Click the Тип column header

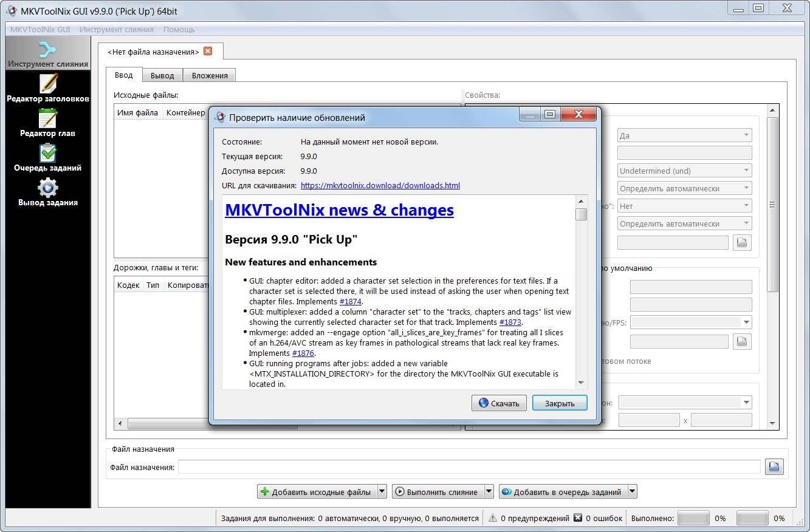[153, 285]
